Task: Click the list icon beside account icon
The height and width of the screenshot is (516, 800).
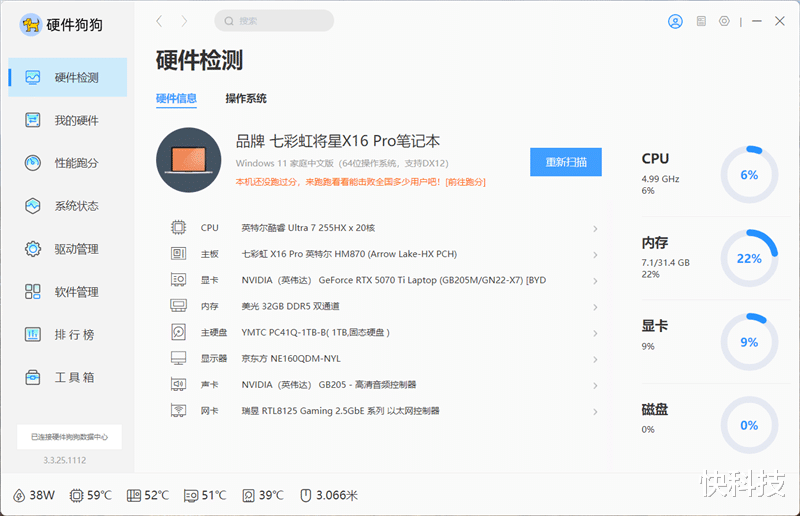Action: click(702, 21)
